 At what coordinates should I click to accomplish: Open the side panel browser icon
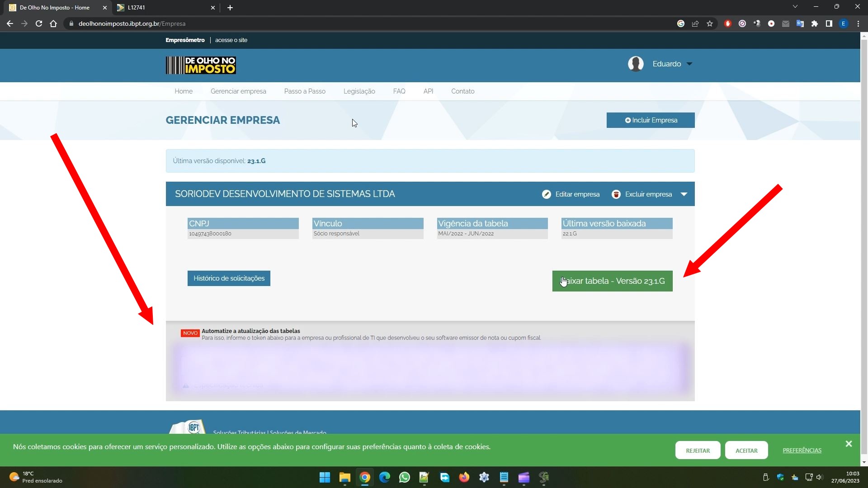[829, 23]
